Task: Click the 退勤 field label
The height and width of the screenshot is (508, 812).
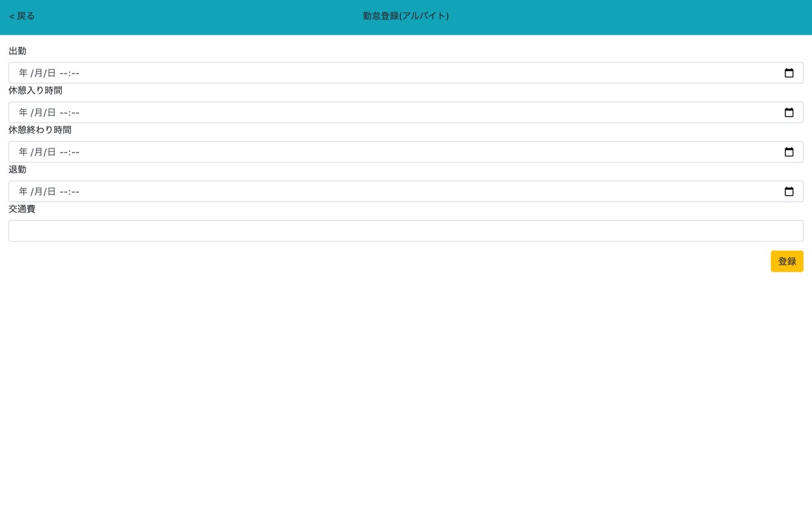Action: click(17, 170)
